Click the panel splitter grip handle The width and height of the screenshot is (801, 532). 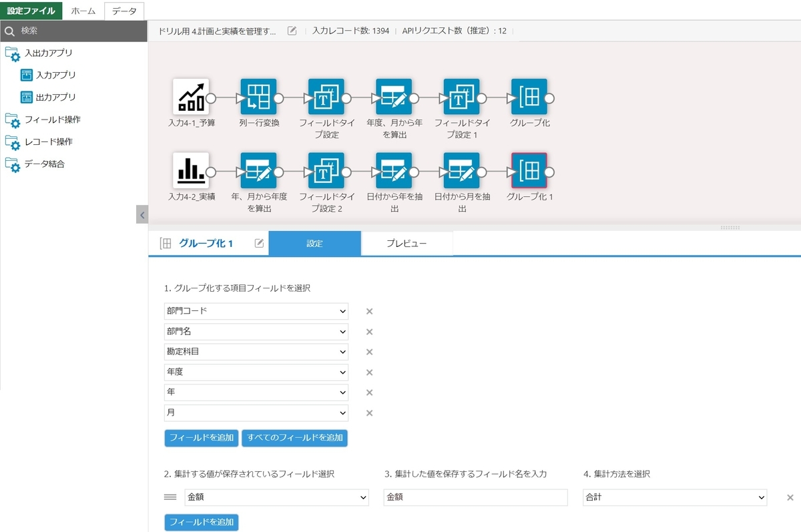729,227
